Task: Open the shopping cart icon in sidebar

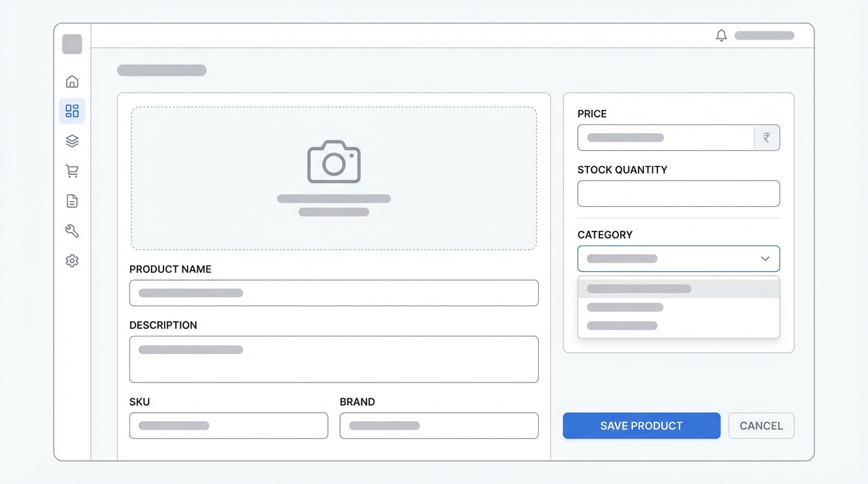Action: 72,171
